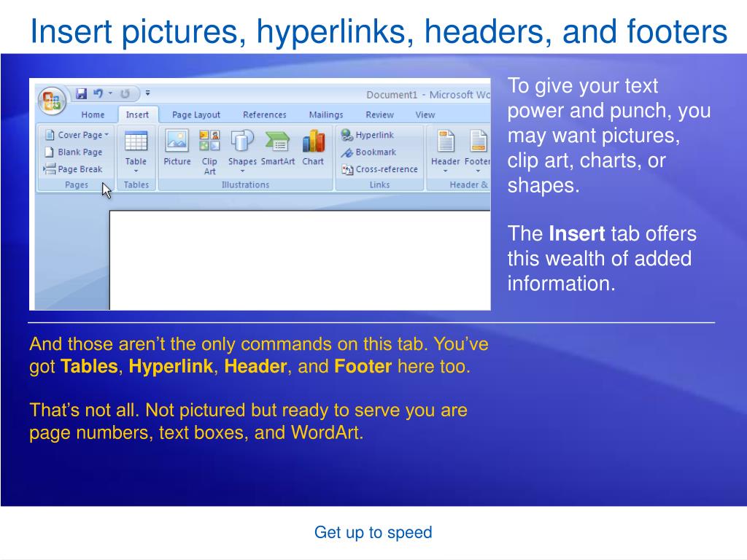Click the 'Get up to speed' footer text
The width and height of the screenshot is (747, 560).
coord(373,532)
